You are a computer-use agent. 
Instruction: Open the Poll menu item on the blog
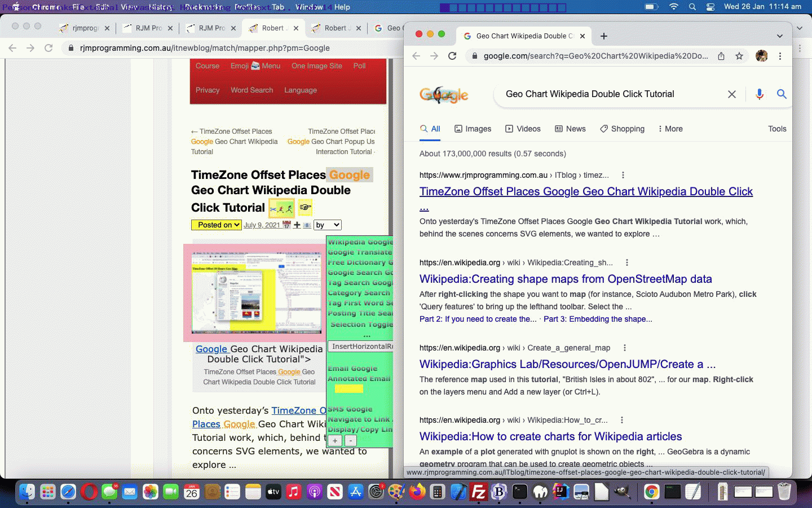(359, 66)
